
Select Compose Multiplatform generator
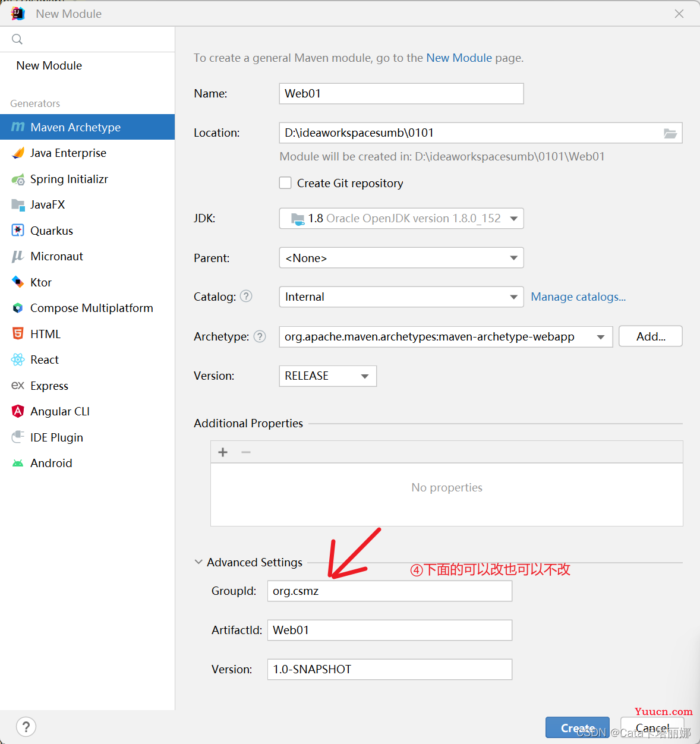pos(87,308)
